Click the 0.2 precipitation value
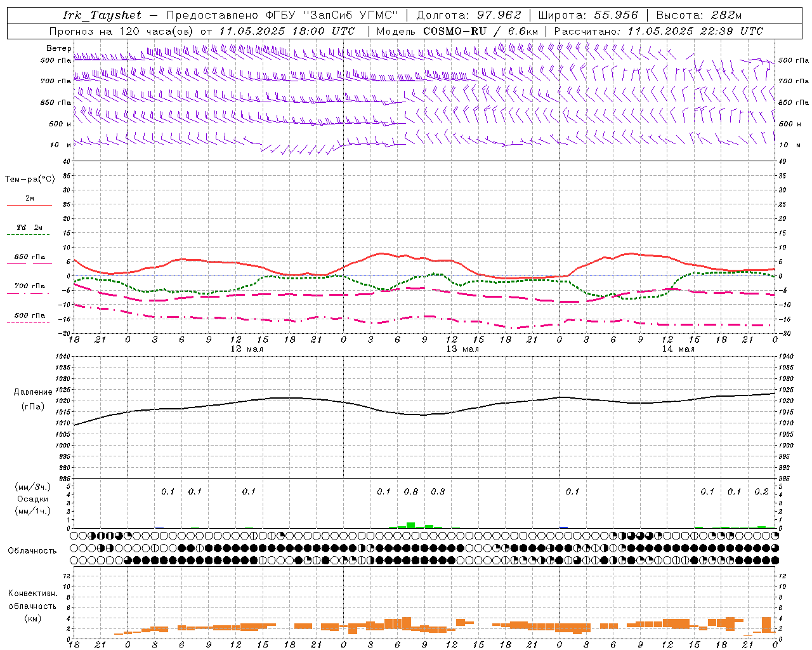812x650 pixels. click(761, 491)
